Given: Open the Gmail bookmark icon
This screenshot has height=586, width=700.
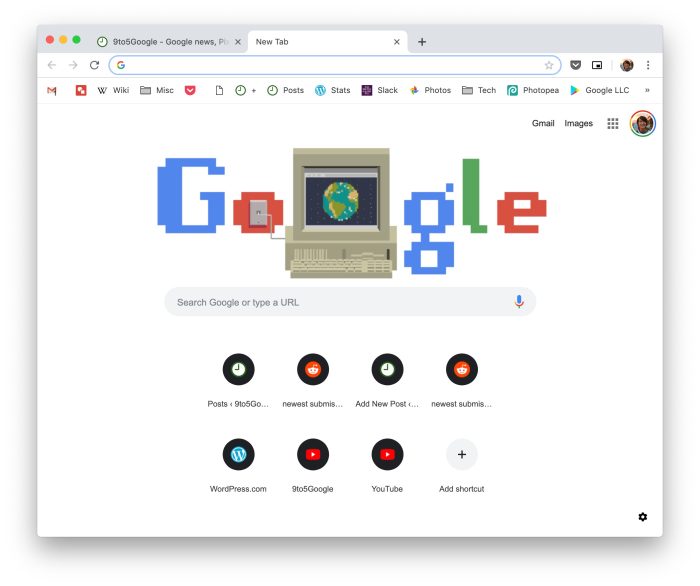Looking at the screenshot, I should 52,91.
